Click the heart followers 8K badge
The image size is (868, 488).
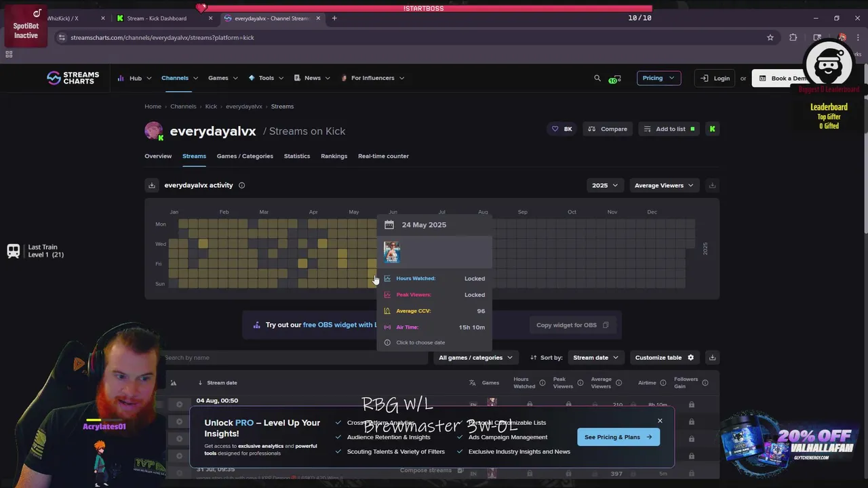click(x=562, y=129)
